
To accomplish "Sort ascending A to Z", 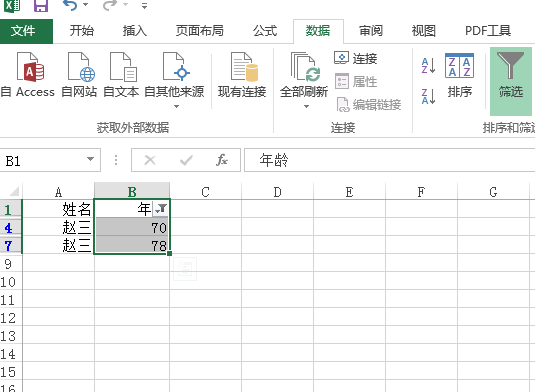I will (x=429, y=66).
